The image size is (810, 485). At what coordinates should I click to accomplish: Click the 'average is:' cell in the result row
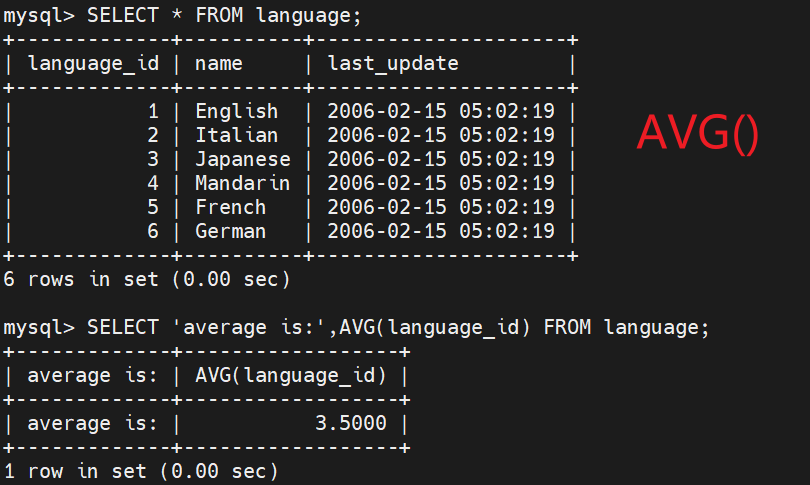coord(92,424)
